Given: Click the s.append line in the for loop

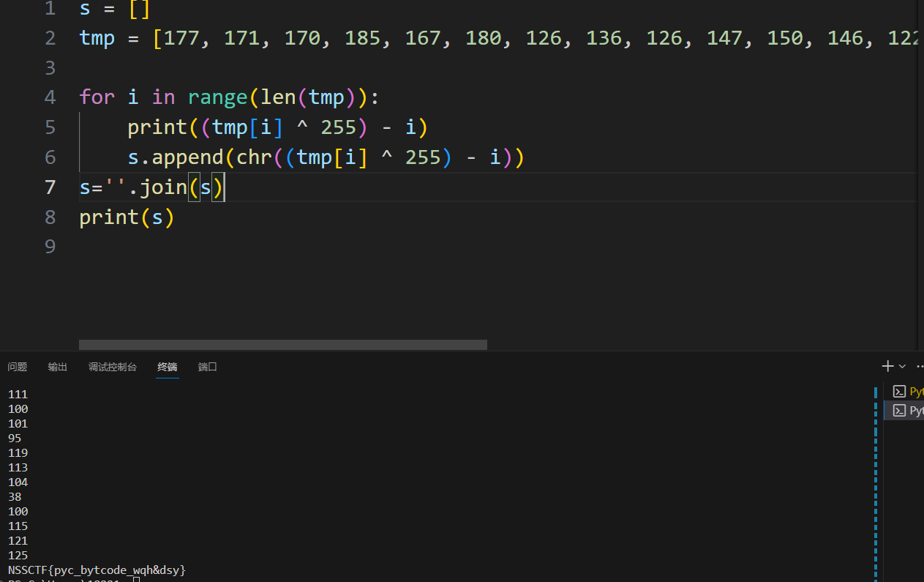Looking at the screenshot, I should [326, 157].
